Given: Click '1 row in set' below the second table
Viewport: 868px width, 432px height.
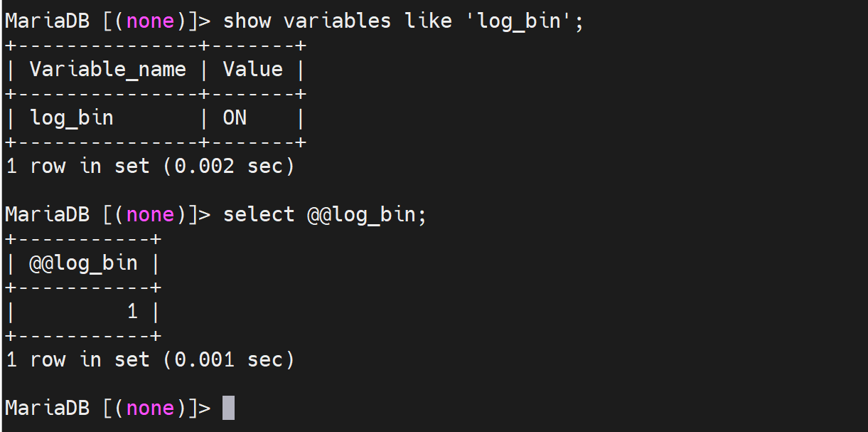Looking at the screenshot, I should (77, 359).
